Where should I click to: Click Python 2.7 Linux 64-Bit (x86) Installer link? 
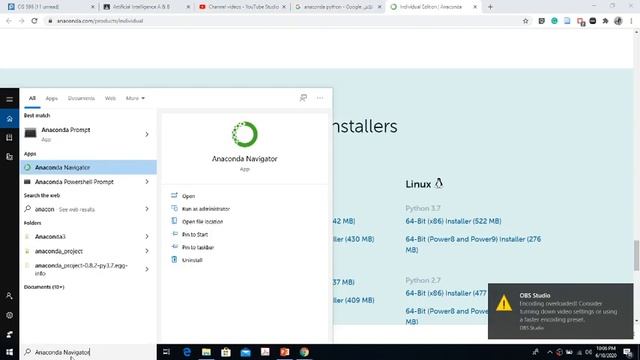(x=446, y=293)
